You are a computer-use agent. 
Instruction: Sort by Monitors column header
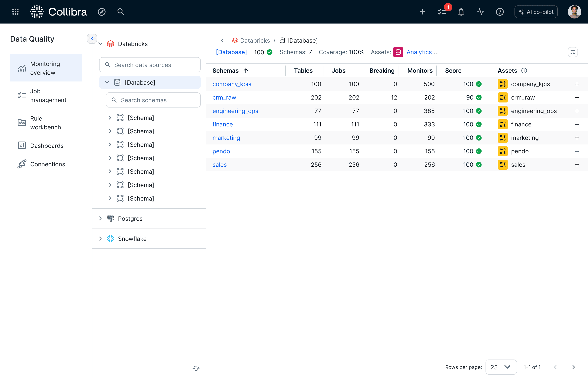420,71
